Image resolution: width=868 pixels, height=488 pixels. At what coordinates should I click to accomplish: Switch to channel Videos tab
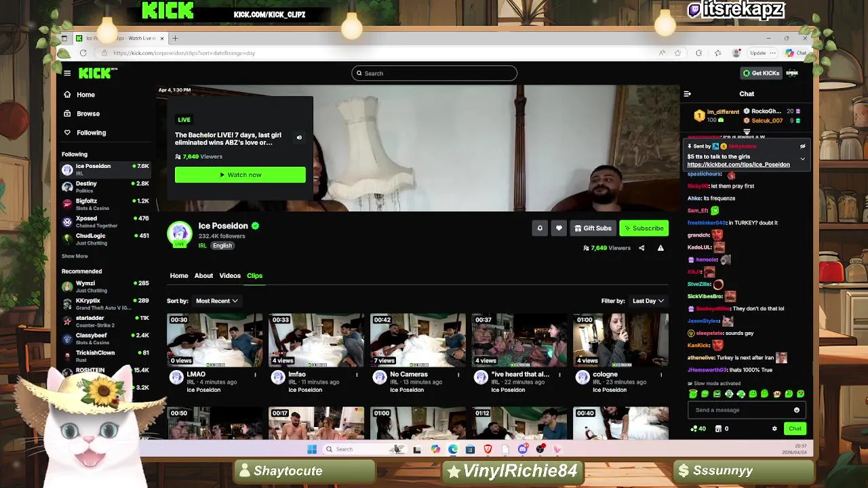(230, 276)
